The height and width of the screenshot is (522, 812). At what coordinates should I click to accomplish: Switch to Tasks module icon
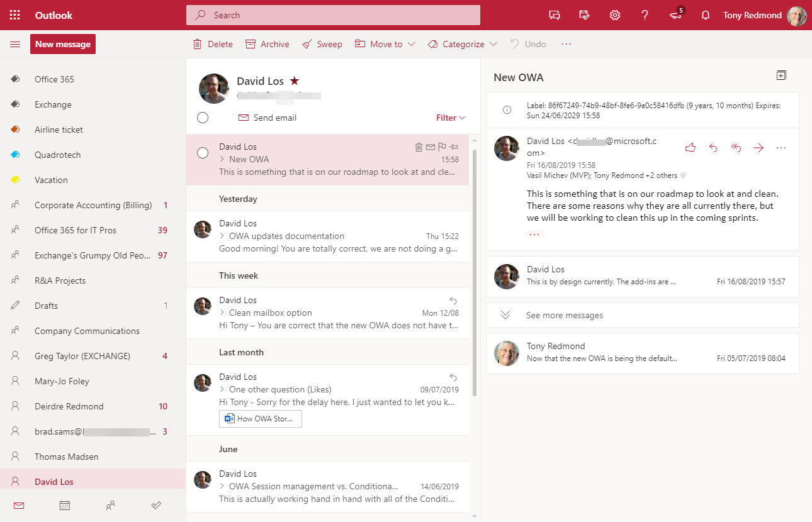(157, 505)
